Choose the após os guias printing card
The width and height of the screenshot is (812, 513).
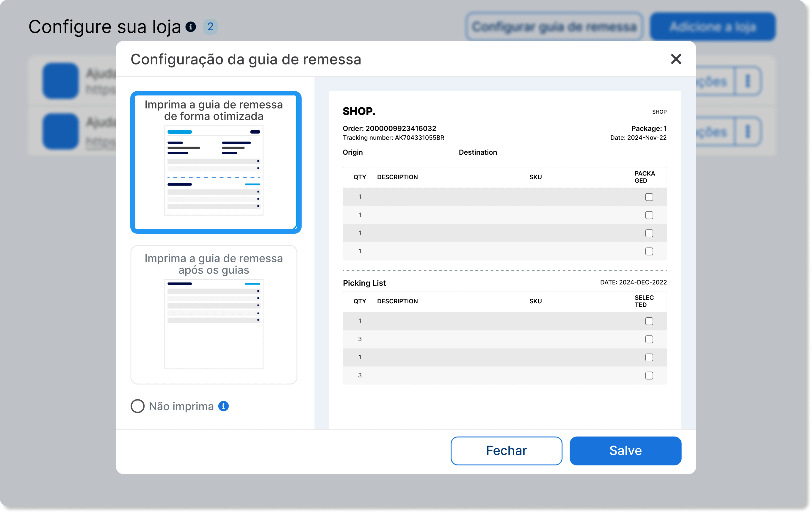pyautogui.click(x=214, y=314)
